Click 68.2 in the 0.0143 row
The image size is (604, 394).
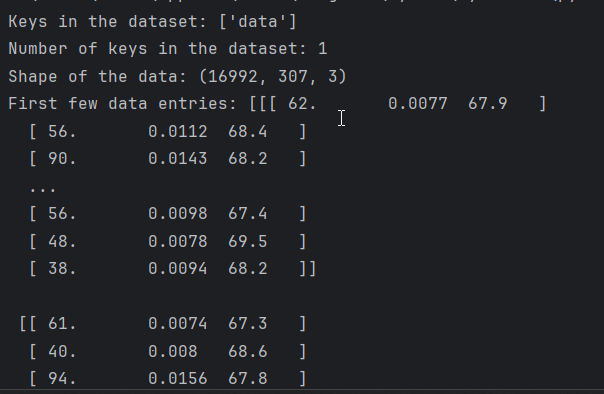pyautogui.click(x=248, y=159)
